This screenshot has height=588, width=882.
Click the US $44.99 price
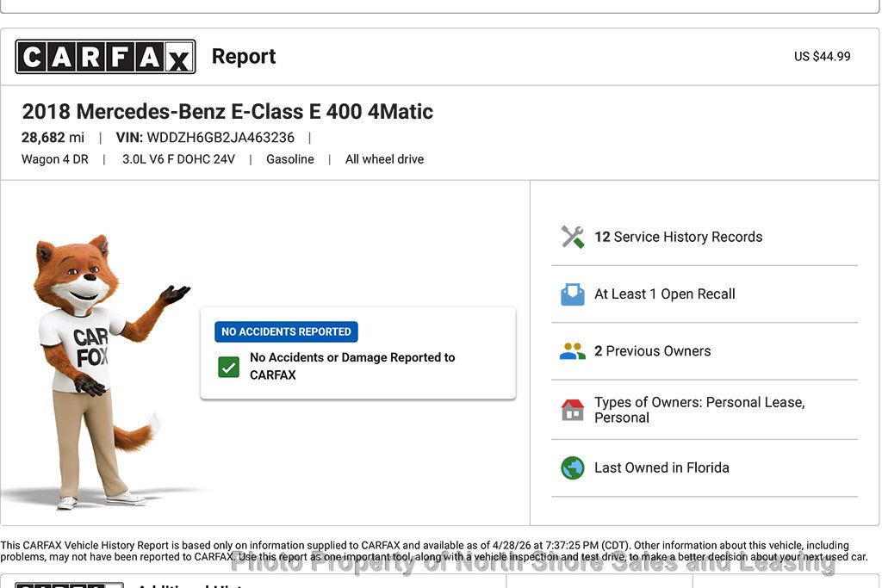pyautogui.click(x=822, y=57)
